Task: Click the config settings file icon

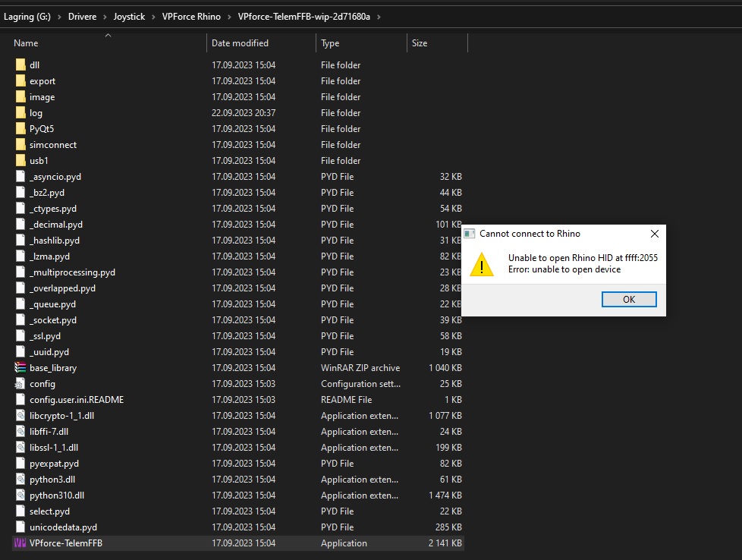Action: [20, 383]
